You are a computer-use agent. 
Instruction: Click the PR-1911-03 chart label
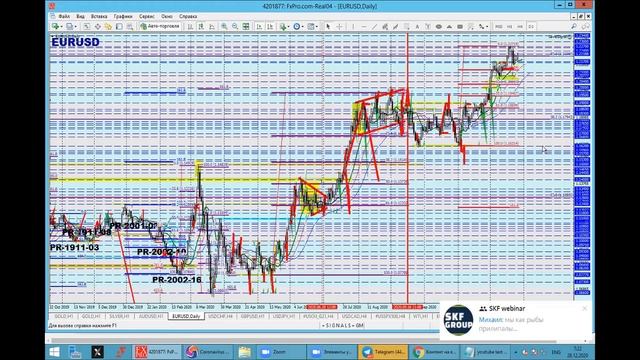74,247
